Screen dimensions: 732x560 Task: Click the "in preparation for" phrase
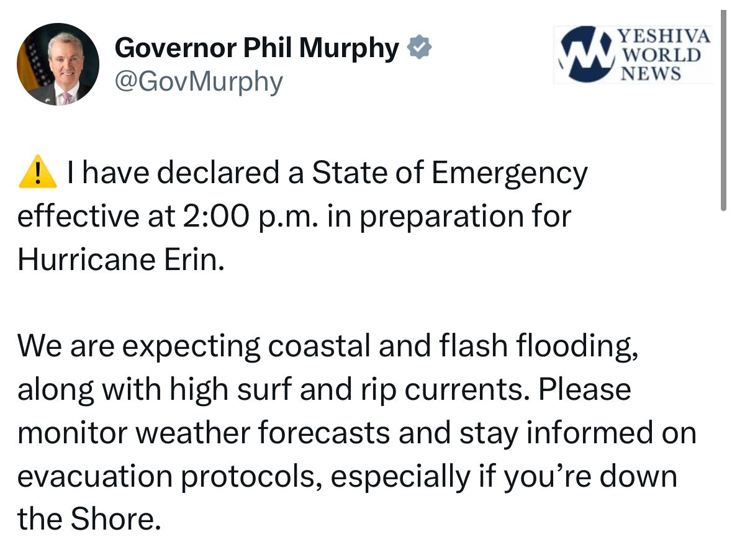(x=446, y=217)
